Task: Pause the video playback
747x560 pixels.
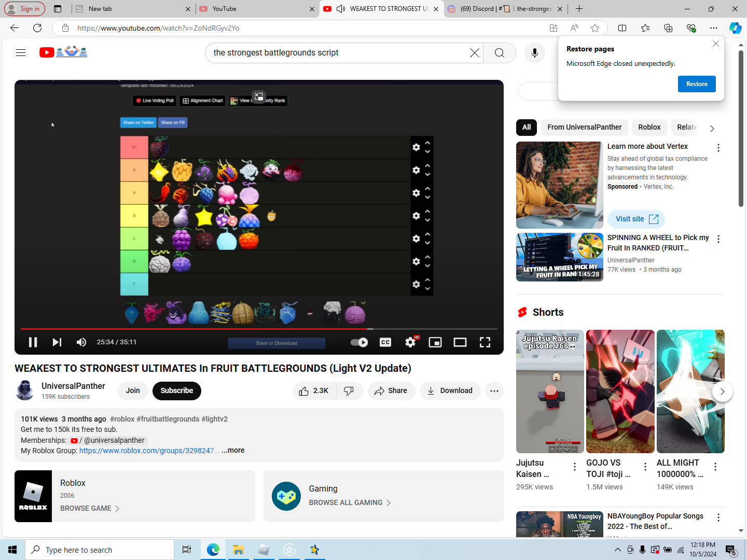Action: pyautogui.click(x=33, y=342)
